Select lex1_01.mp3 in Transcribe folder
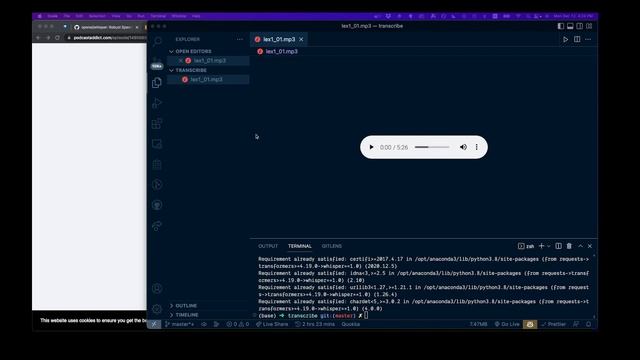The width and height of the screenshot is (640, 360). [207, 80]
